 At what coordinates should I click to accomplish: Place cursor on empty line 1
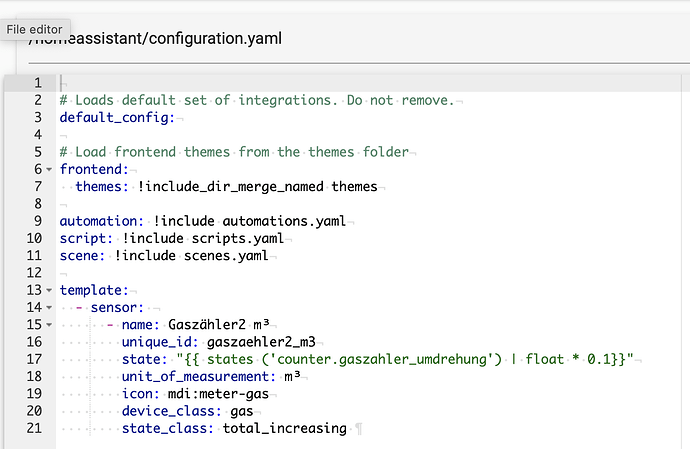(370, 83)
